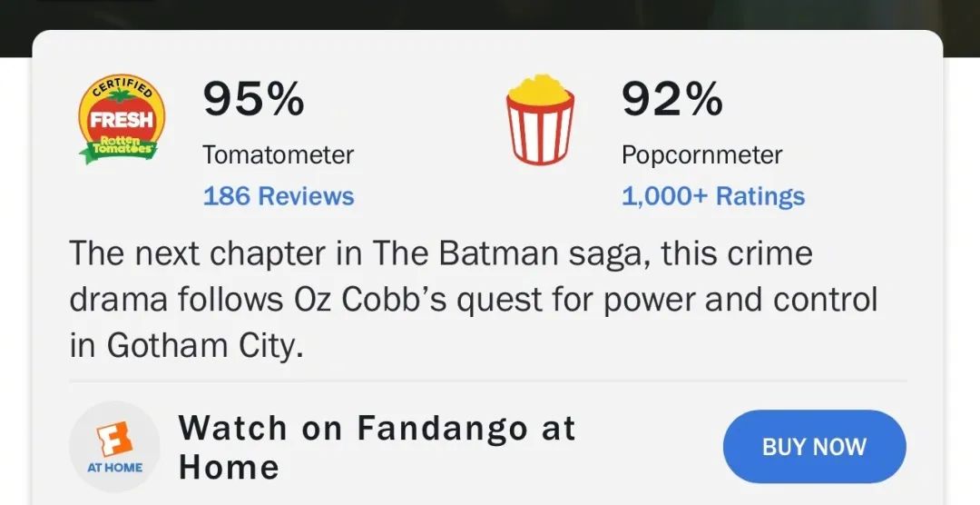The height and width of the screenshot is (505, 980).
Task: Tap the red popcorn bucket icon
Action: (541, 120)
